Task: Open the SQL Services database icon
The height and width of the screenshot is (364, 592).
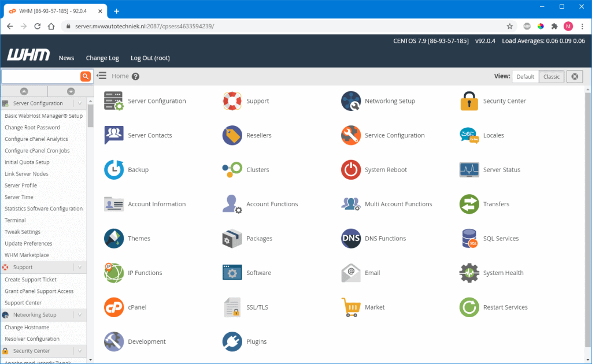Action: [469, 239]
